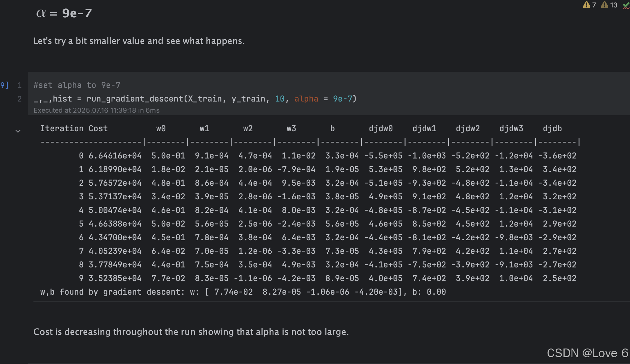Click cost value 4.05239e+04 in iteration 7

(x=115, y=251)
